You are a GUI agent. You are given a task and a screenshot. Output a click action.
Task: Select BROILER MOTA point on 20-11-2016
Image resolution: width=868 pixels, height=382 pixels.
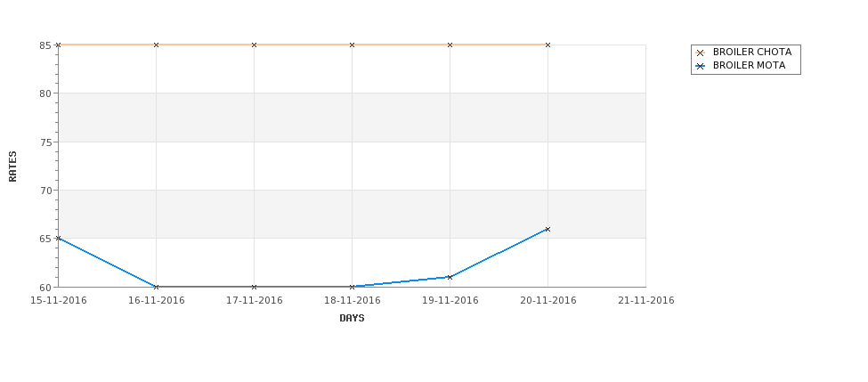pyautogui.click(x=548, y=229)
